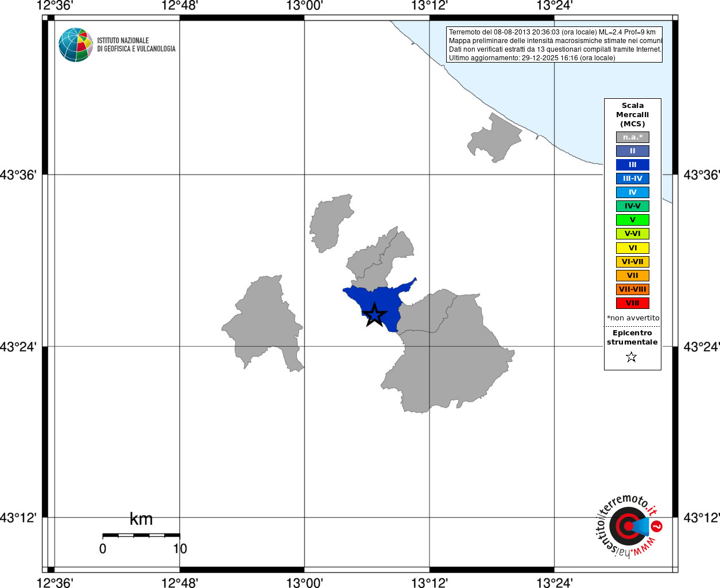
Task: Click the INGV globe logo
Action: pos(76,45)
